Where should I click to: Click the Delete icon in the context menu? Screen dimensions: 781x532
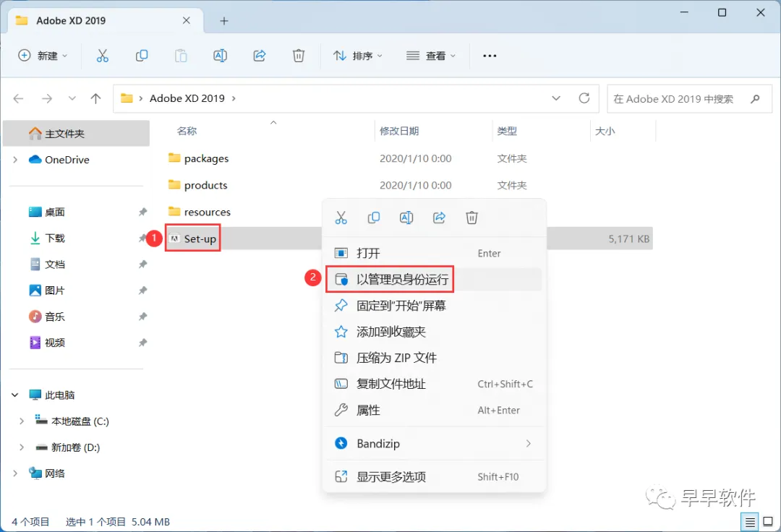471,218
